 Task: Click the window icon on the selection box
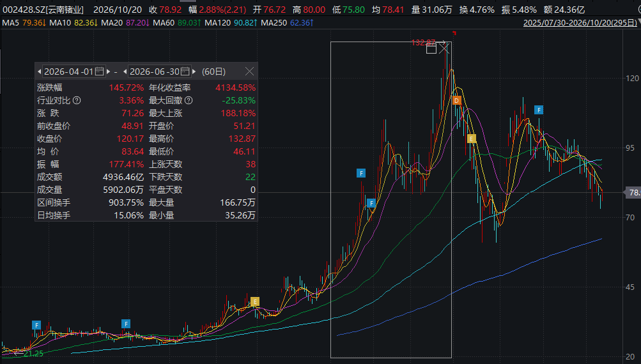point(431,49)
